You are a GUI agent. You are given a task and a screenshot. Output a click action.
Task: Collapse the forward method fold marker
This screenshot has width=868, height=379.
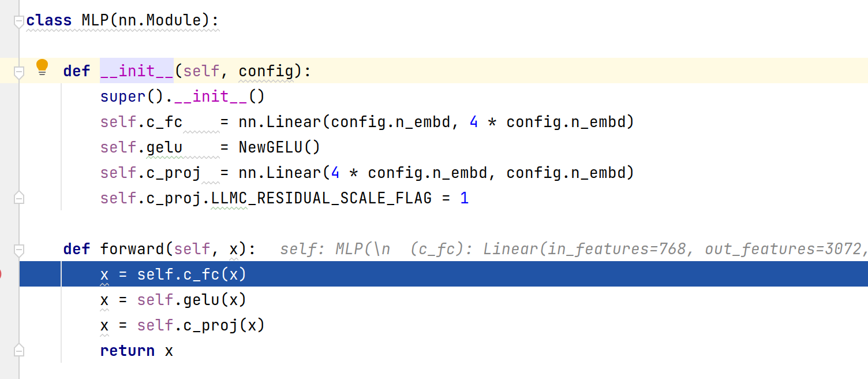[x=18, y=250]
